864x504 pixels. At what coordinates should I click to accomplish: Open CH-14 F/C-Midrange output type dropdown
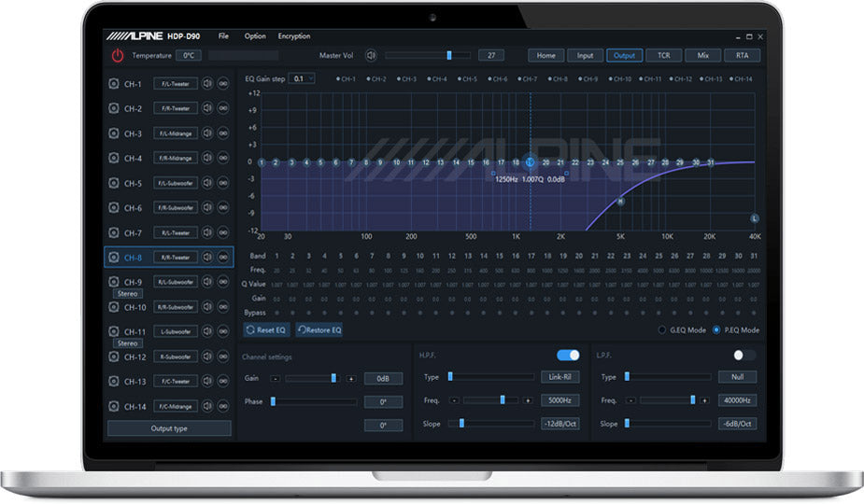point(176,407)
